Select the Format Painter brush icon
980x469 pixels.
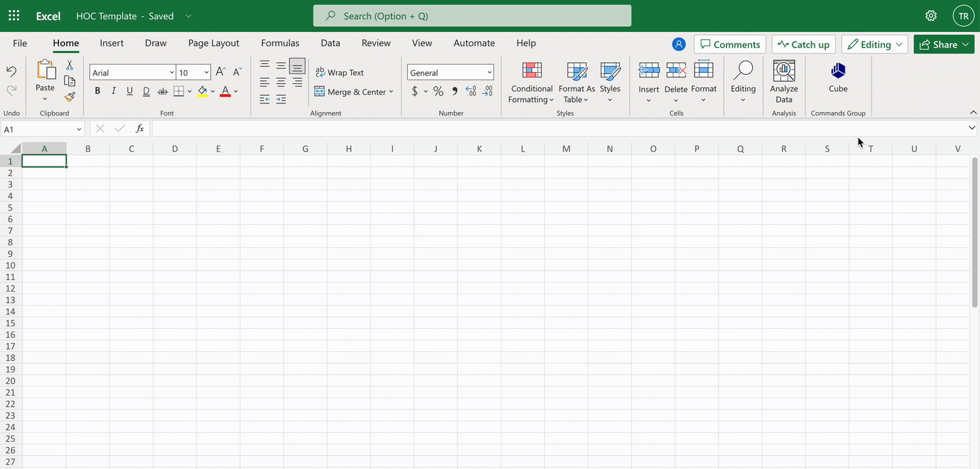pyautogui.click(x=69, y=97)
